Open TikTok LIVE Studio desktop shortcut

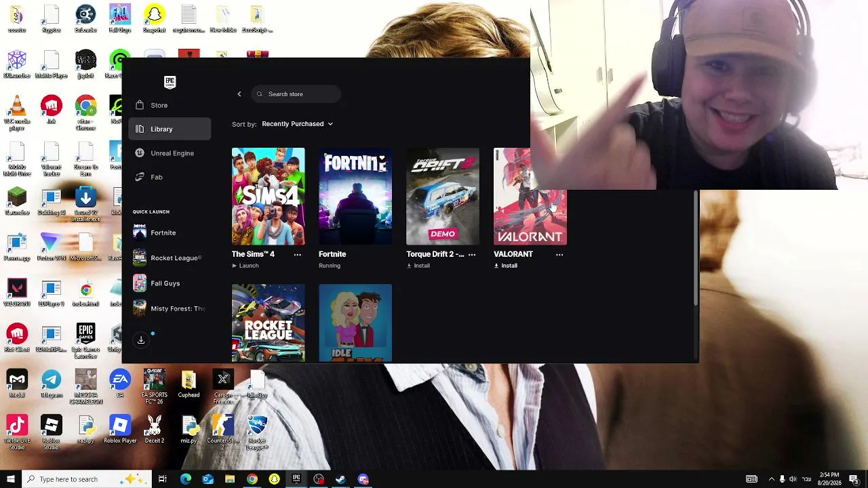pyautogui.click(x=17, y=432)
